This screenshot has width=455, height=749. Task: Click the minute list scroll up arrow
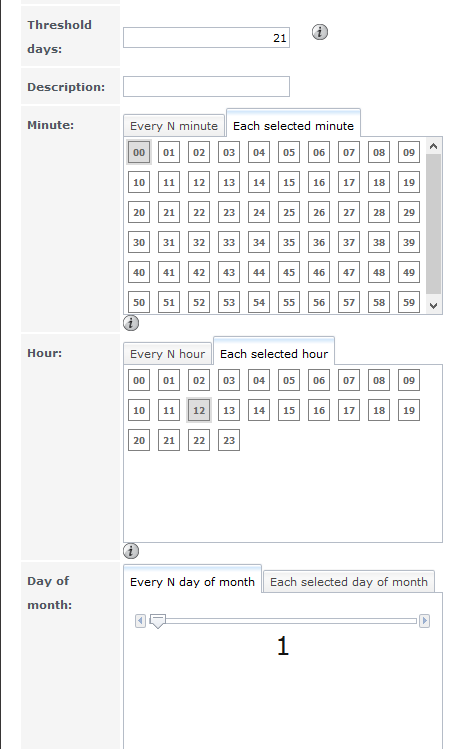pyautogui.click(x=434, y=146)
